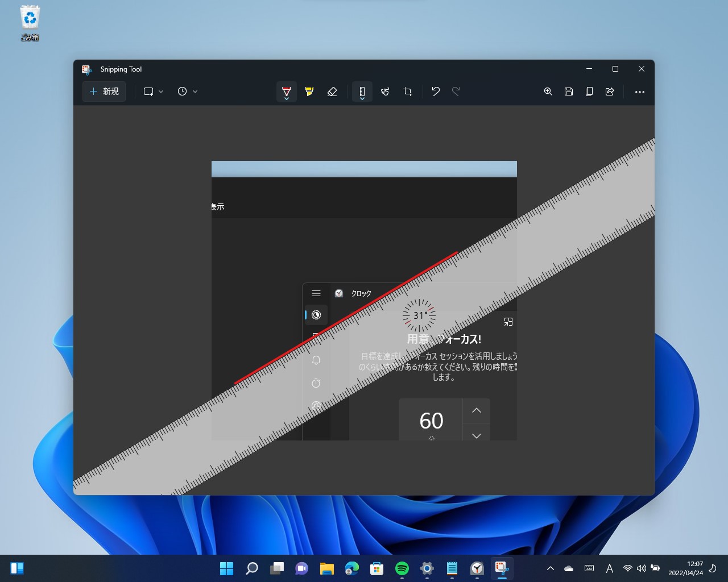Select the red ballpoint pen tool
Viewport: 728px width, 582px height.
pyautogui.click(x=287, y=92)
